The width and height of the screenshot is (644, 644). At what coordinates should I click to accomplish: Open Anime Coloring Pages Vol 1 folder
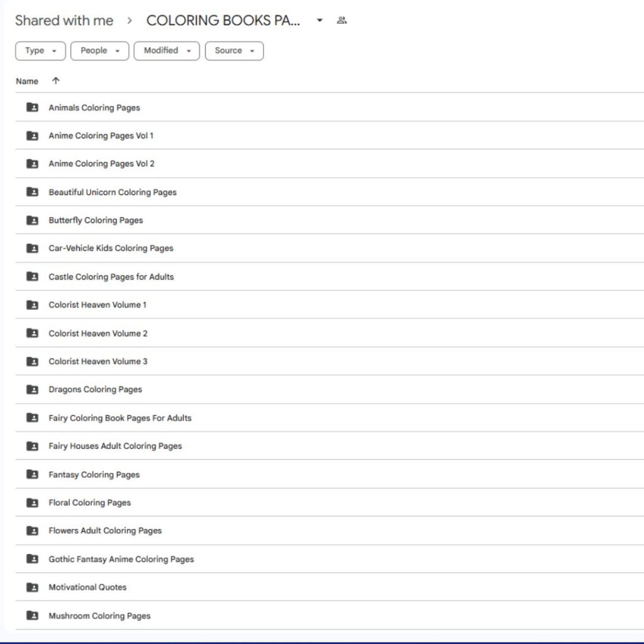(101, 136)
